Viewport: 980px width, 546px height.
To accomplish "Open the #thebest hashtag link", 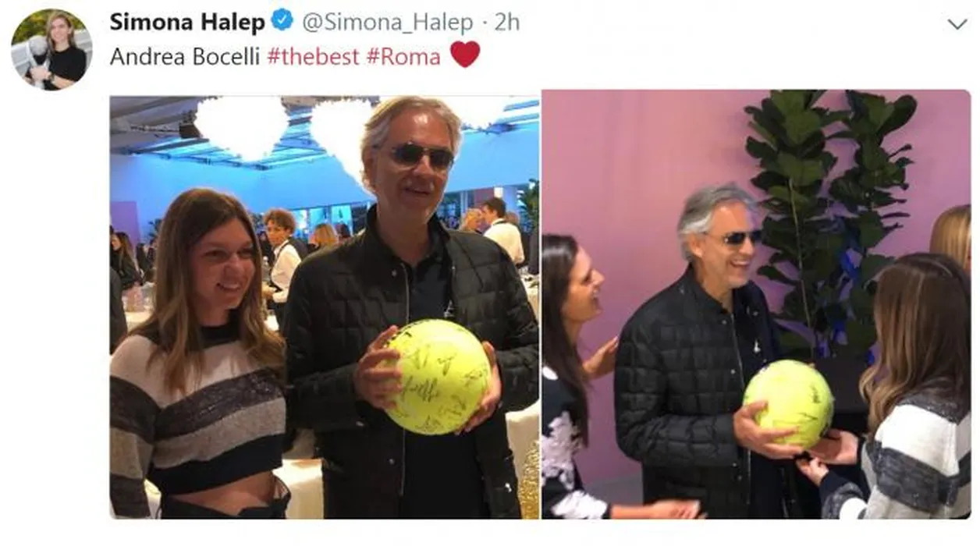I will click(x=313, y=57).
